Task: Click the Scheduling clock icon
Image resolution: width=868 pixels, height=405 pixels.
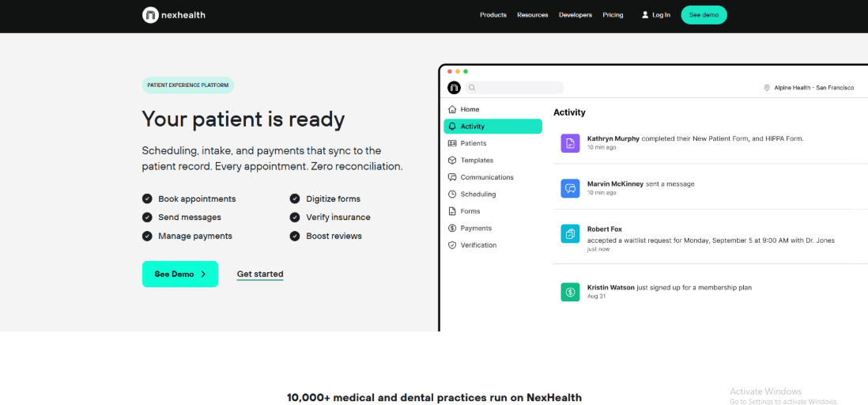Action: coord(452,194)
